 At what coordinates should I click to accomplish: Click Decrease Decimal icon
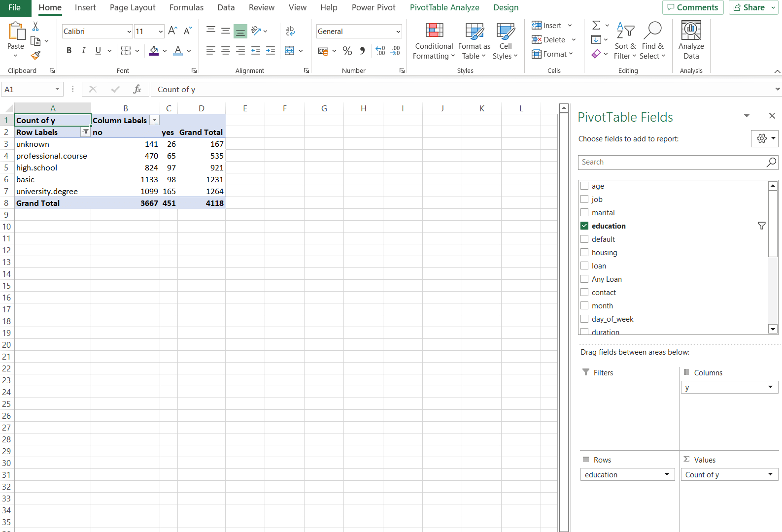pyautogui.click(x=395, y=50)
